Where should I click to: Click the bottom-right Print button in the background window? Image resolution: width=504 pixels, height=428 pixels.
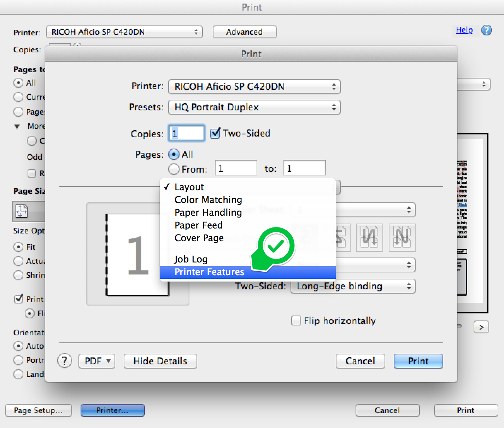466,410
